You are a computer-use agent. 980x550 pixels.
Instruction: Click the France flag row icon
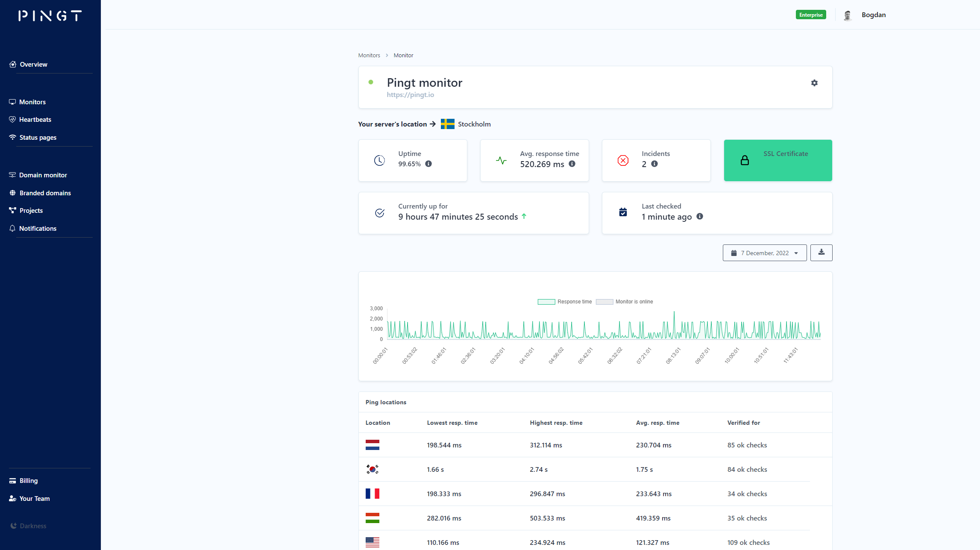click(372, 494)
